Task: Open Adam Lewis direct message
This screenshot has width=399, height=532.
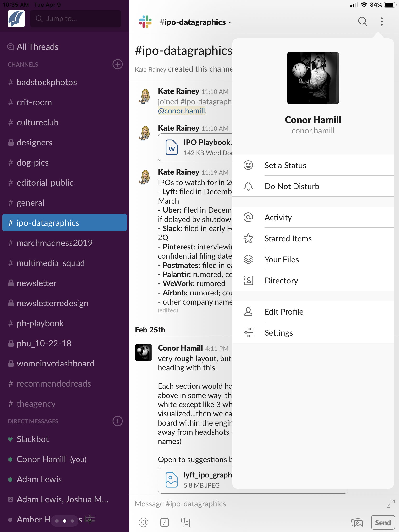Action: 64,479
